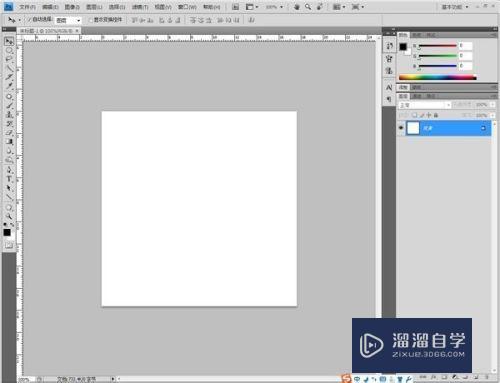Click the lock icon on 背景 layer

483,128
